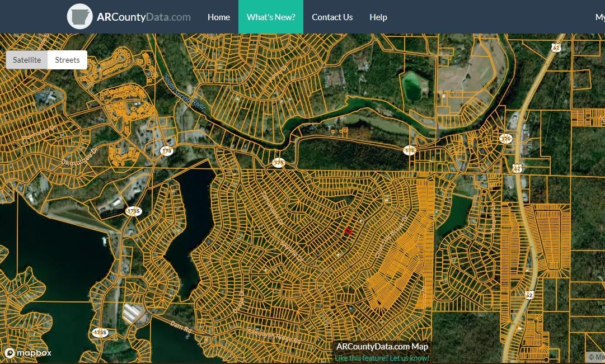Switch map to Satellite view
The width and height of the screenshot is (605, 364).
coord(27,60)
